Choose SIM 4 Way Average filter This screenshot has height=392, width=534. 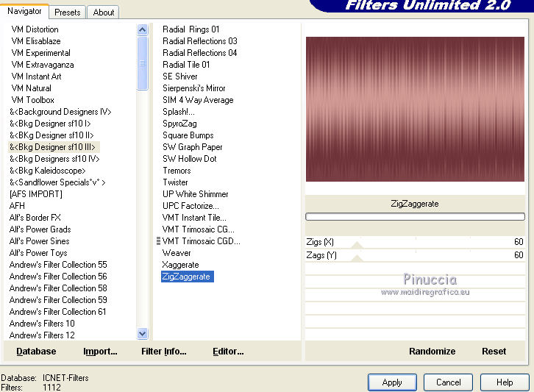(198, 100)
